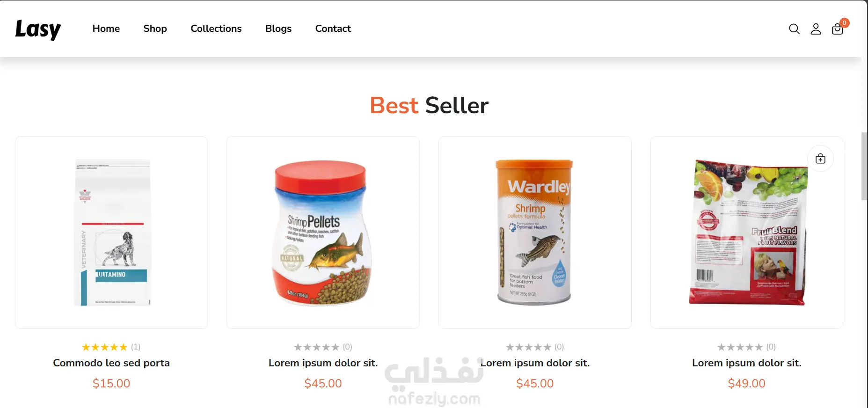Click the Lasy logo
868x408 pixels.
(38, 29)
